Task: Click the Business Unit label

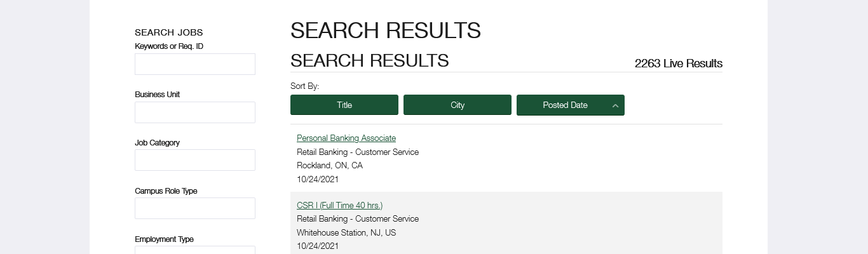Action: click(x=157, y=95)
